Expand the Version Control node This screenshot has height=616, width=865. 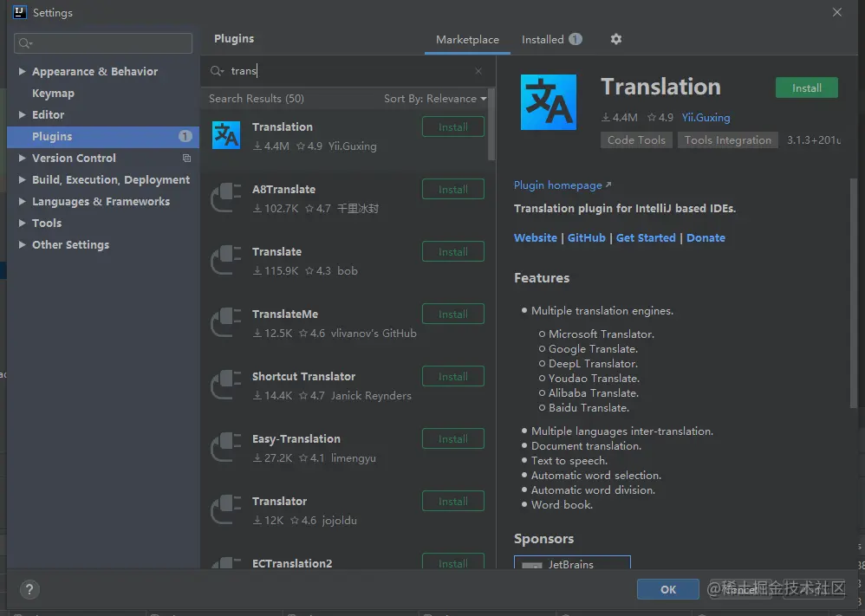coord(22,158)
